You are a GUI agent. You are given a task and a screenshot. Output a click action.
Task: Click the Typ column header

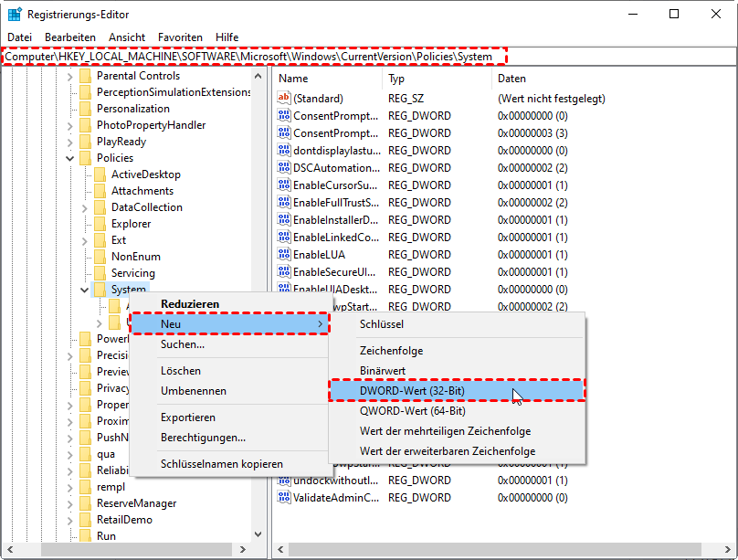click(437, 79)
